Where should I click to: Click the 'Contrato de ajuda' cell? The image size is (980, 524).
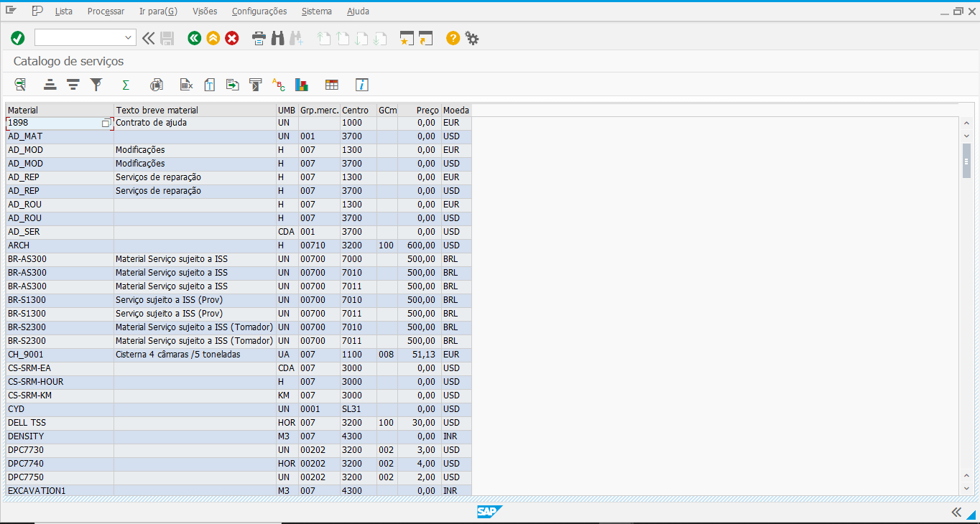(195, 123)
